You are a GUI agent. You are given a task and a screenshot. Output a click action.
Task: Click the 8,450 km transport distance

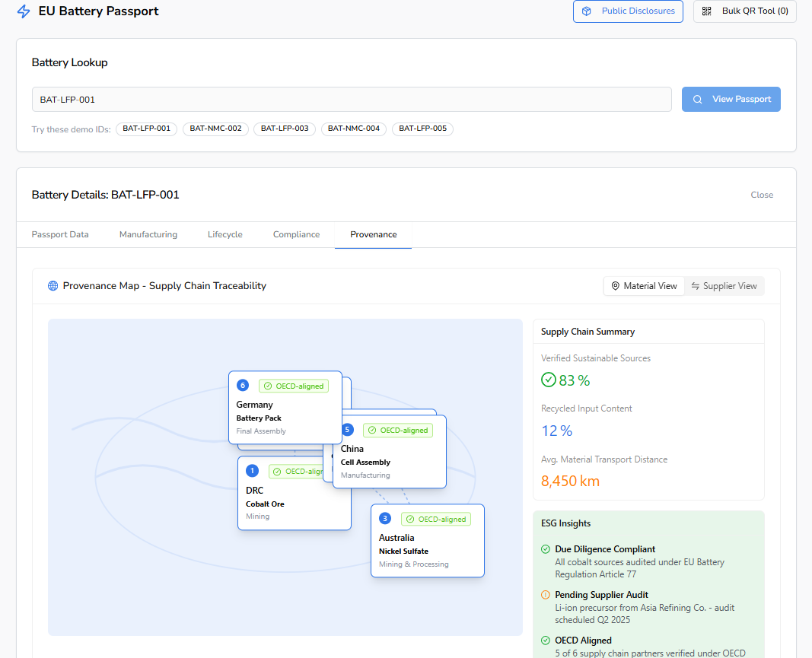point(570,481)
